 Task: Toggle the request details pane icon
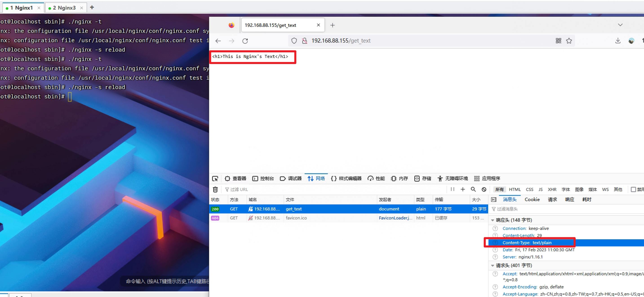point(493,199)
